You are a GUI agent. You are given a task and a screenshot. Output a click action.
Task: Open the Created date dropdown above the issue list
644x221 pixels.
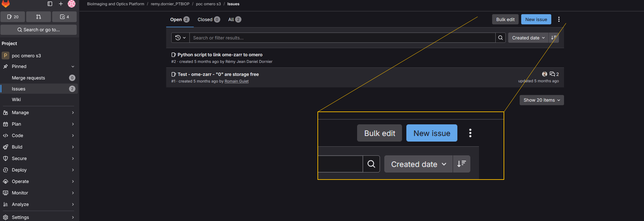point(528,38)
